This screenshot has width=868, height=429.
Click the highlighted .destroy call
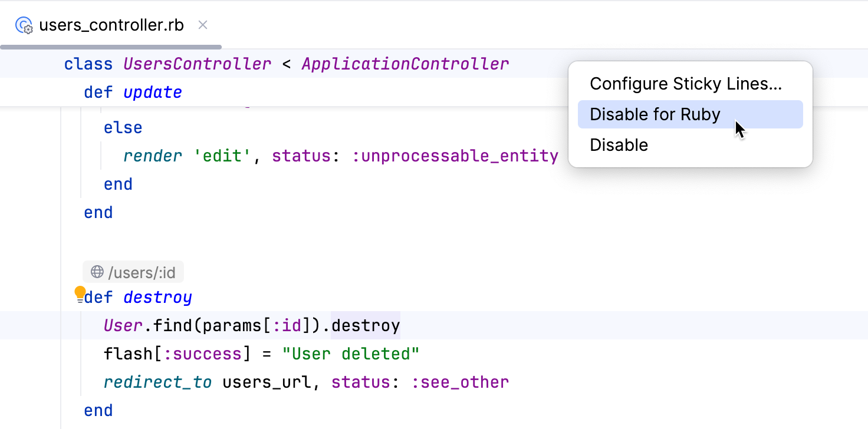click(x=366, y=326)
